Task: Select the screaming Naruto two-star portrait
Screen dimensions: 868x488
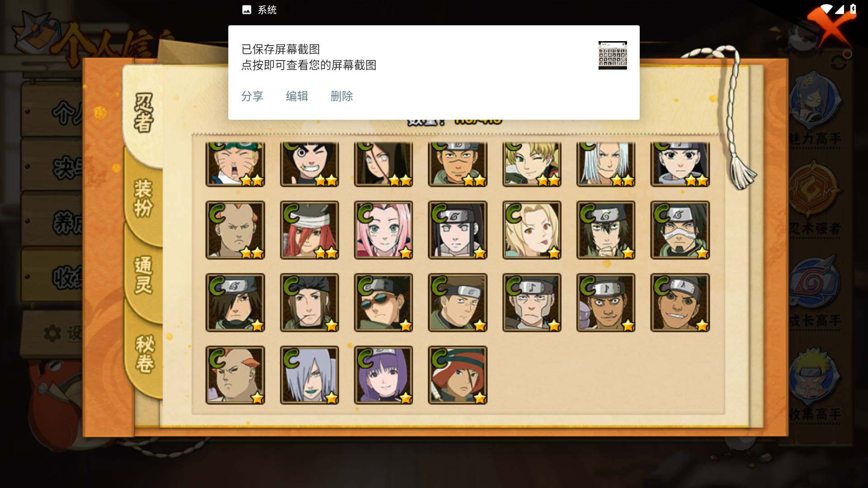Action: click(235, 164)
